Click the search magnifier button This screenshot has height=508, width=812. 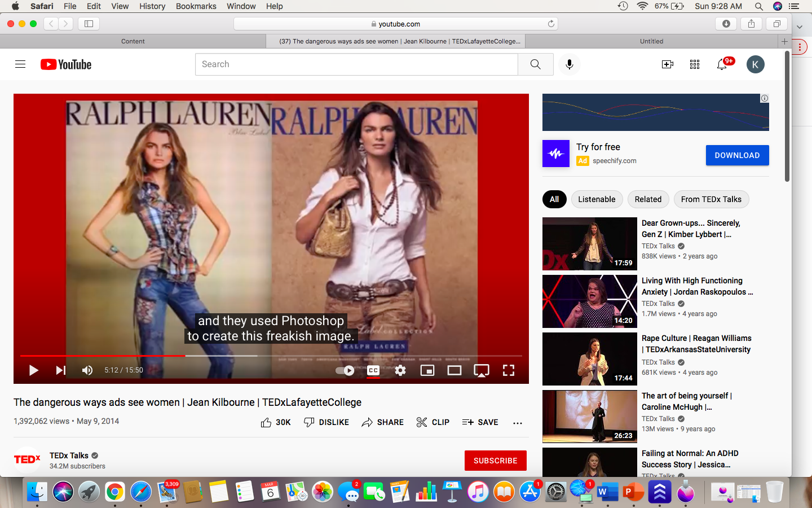click(x=535, y=64)
